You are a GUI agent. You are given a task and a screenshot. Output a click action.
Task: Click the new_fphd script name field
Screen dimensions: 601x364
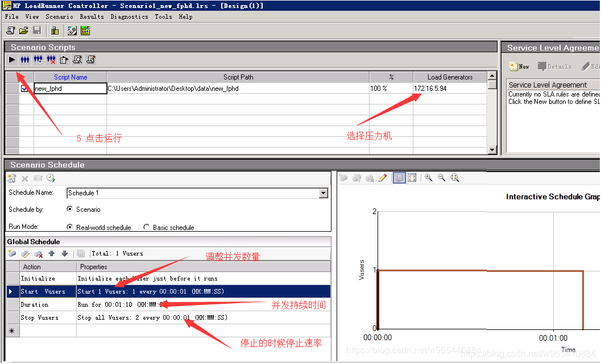71,89
